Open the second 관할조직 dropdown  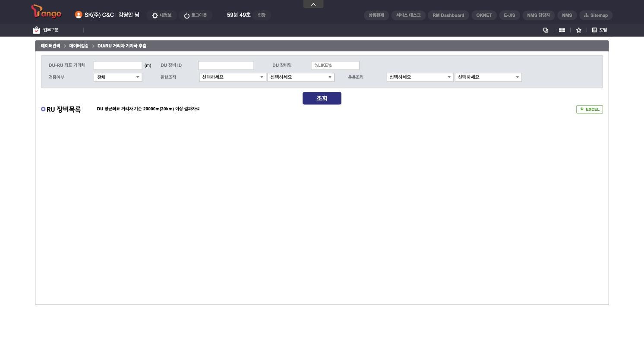coord(301,78)
